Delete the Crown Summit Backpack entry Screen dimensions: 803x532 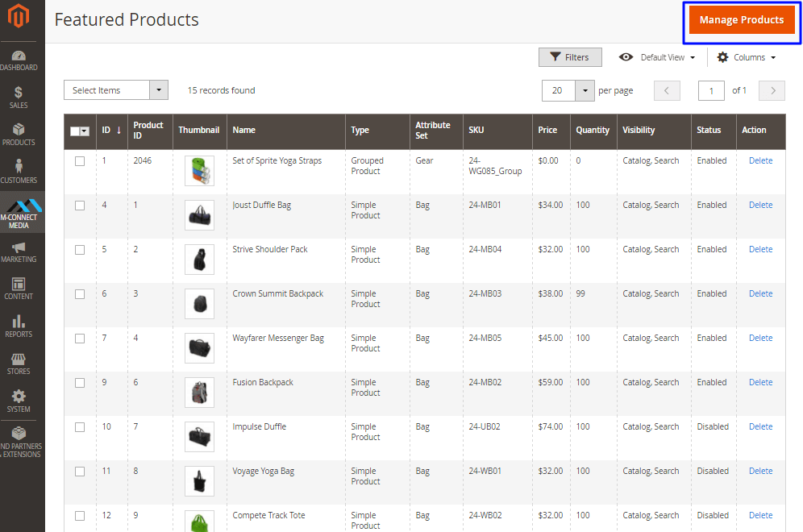(x=760, y=294)
